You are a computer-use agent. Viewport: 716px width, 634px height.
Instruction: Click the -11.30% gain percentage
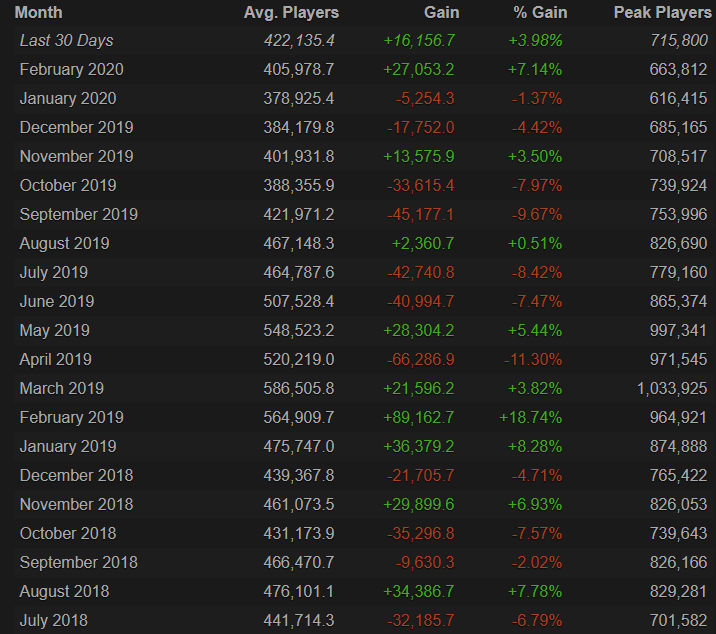[x=533, y=359]
